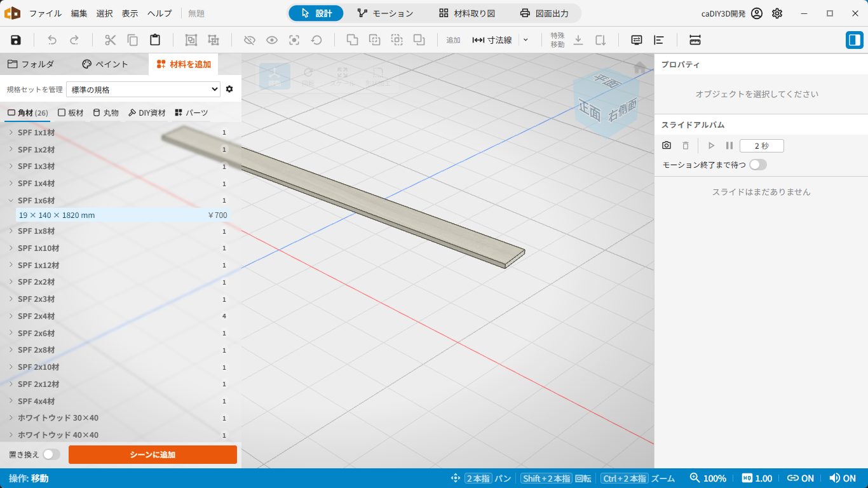This screenshot has width=868, height=488.
Task: Open settings gear next to account
Action: [x=777, y=13]
